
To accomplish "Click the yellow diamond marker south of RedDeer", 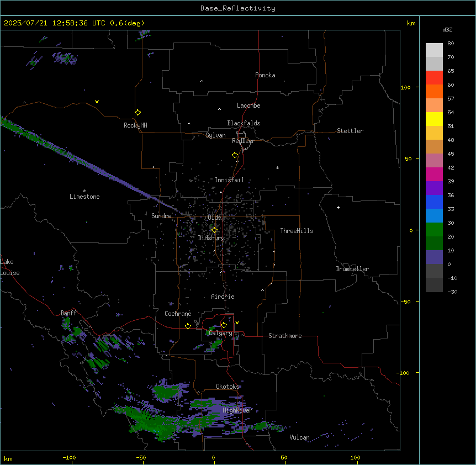I will coord(235,155).
